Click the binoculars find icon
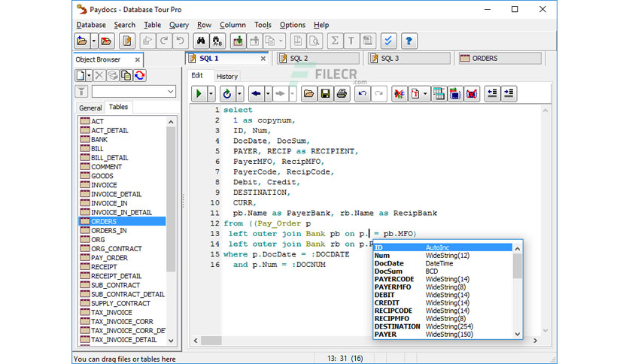Viewport: 629px width, 364px height. click(201, 41)
